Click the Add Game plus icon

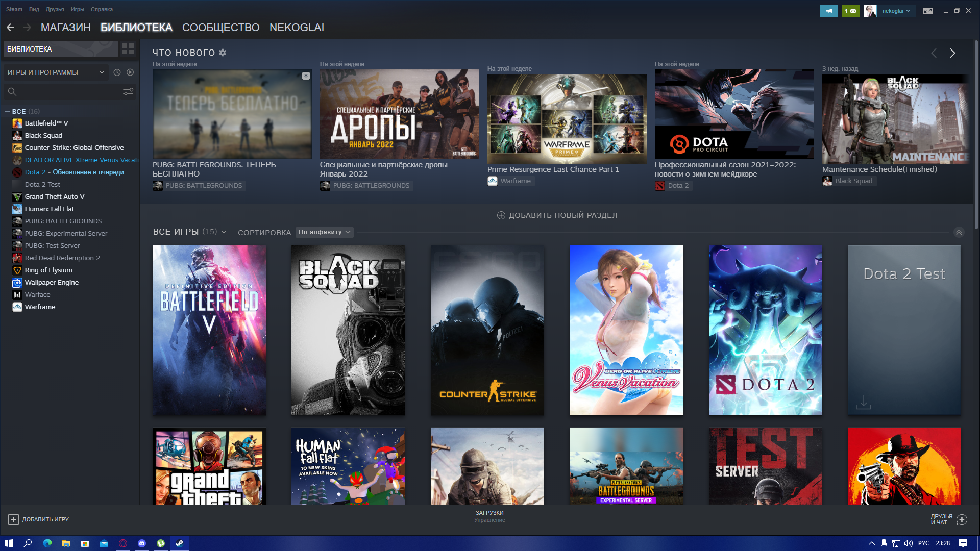[14, 519]
